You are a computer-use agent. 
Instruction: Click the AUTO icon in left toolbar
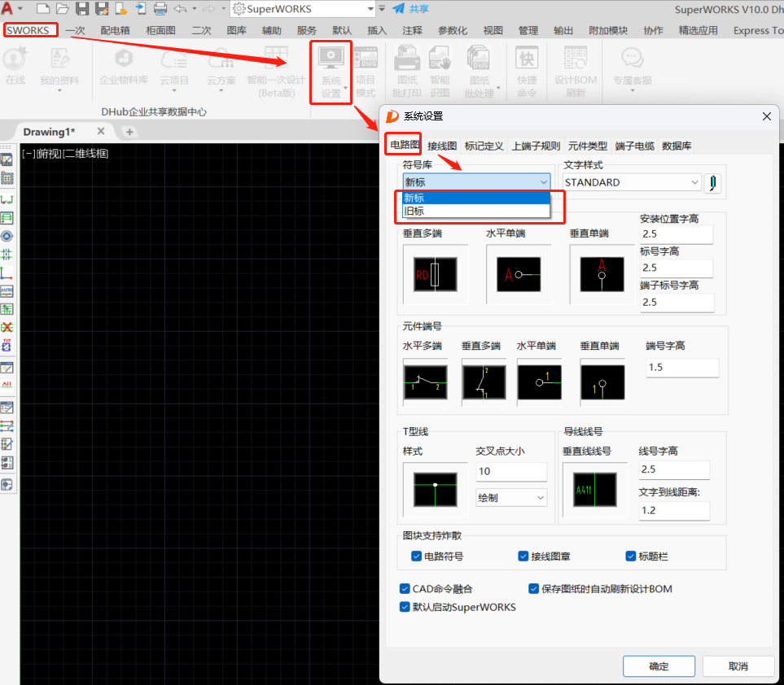click(x=7, y=291)
